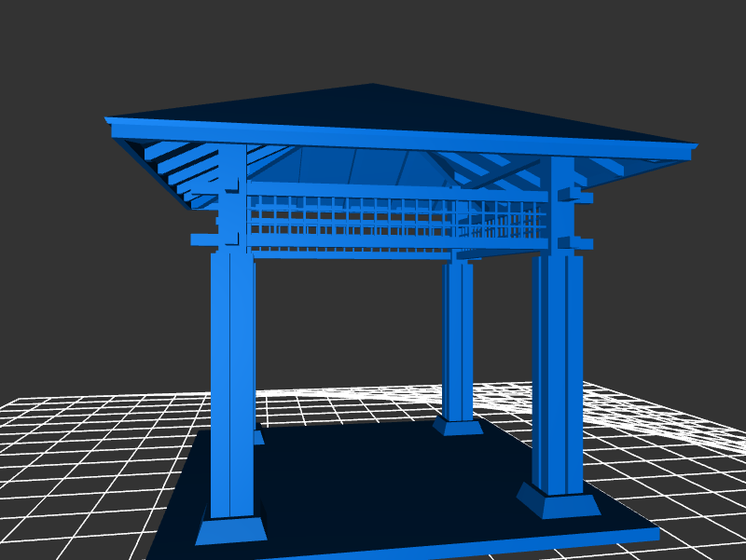Click the empty dark background above the roof
Screen dimensions: 746x560
[373, 37]
